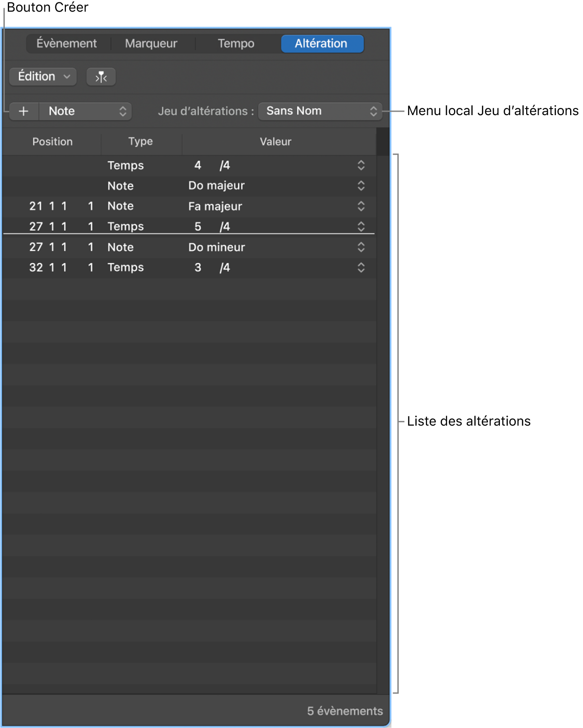Toggle the catch playhead icon next to Édition
Viewport: 583px width, 728px height.
click(x=101, y=76)
